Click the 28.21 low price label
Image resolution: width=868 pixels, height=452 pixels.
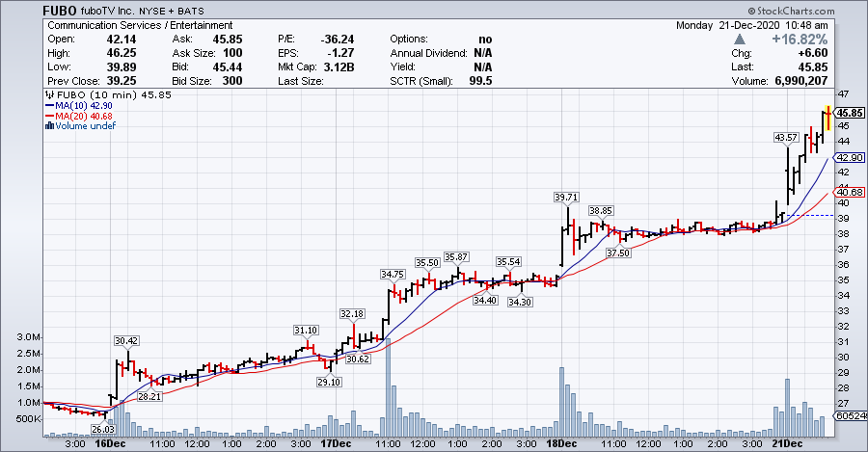pyautogui.click(x=149, y=396)
